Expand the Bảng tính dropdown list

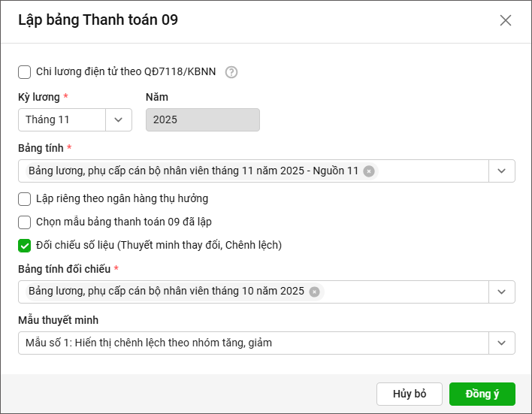click(x=502, y=171)
